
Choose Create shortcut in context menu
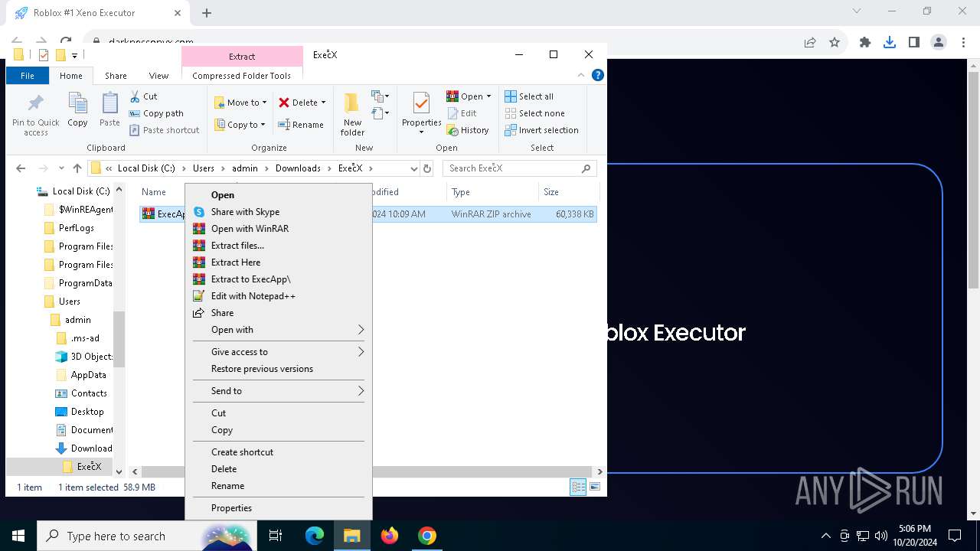(279, 452)
